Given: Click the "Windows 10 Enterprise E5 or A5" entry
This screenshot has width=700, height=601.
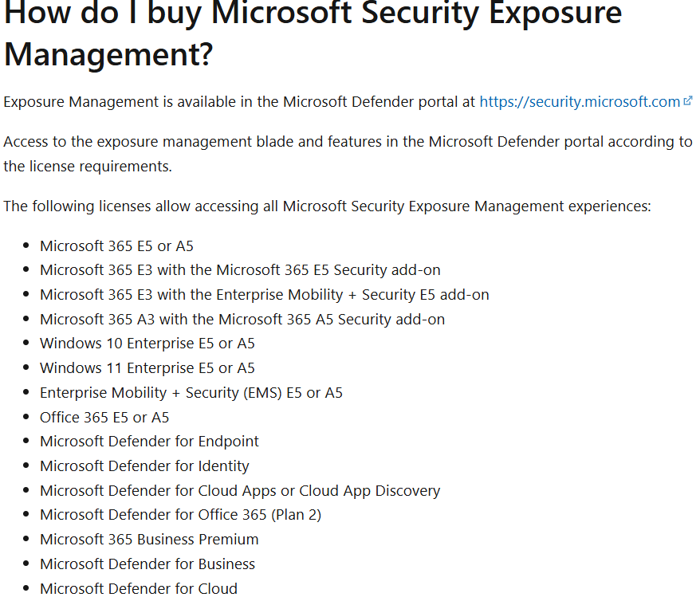Looking at the screenshot, I should tap(147, 344).
